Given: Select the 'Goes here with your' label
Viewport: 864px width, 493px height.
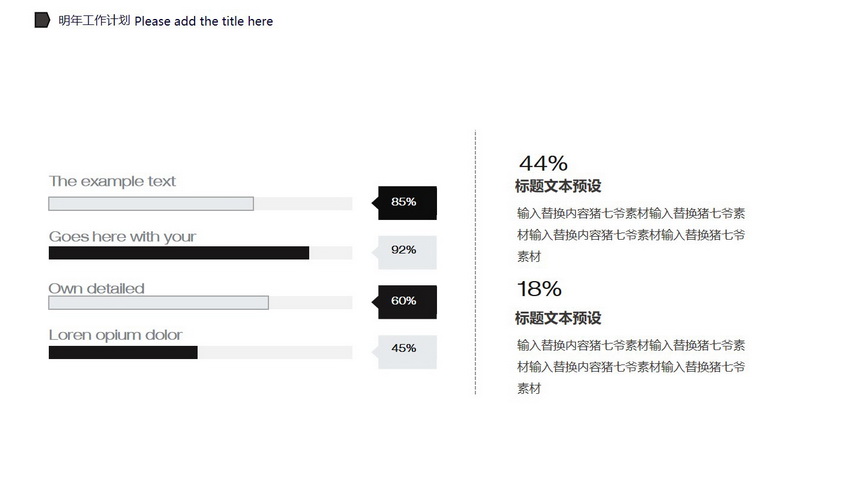Looking at the screenshot, I should click(x=122, y=237).
